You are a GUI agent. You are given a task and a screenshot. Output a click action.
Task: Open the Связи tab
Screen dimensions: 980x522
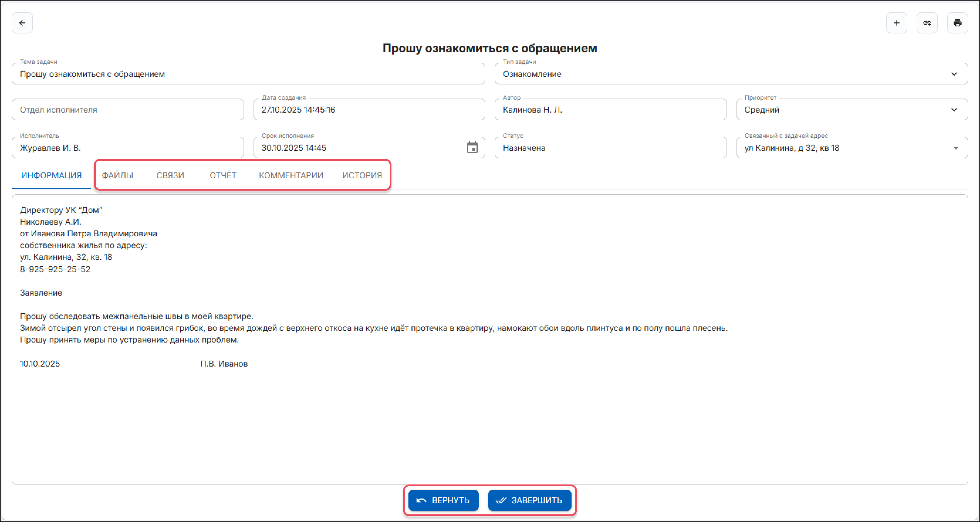170,175
